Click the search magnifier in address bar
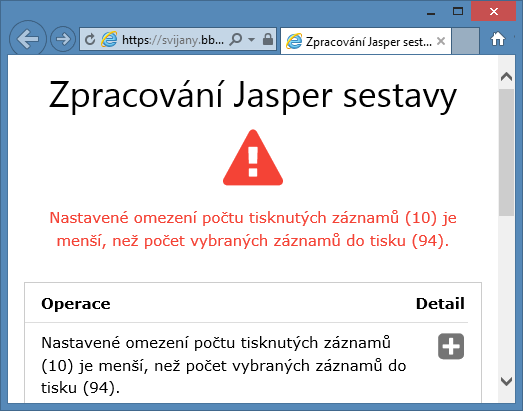523x411 pixels. 236,40
